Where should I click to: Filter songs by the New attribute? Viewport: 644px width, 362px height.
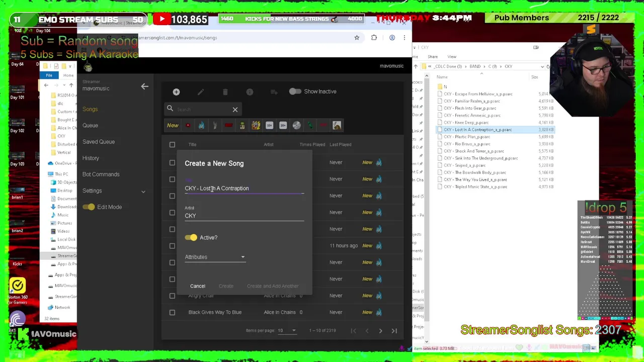173,126
